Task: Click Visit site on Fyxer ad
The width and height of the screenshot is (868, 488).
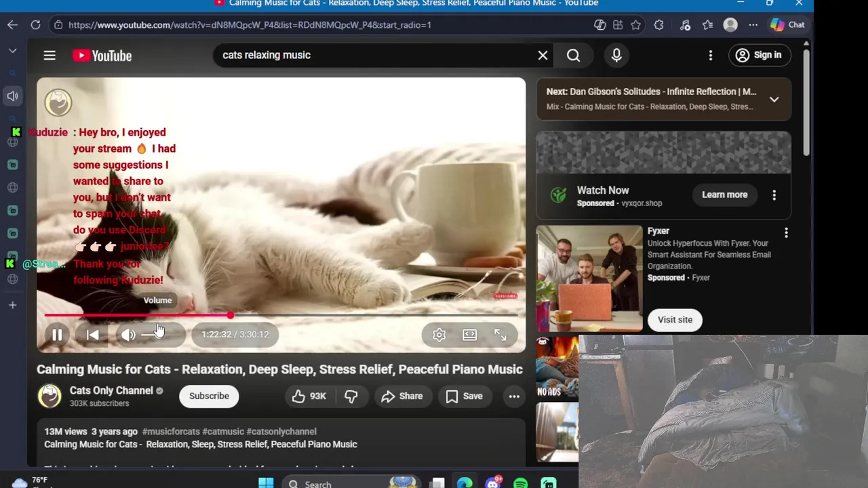Action: pos(675,320)
